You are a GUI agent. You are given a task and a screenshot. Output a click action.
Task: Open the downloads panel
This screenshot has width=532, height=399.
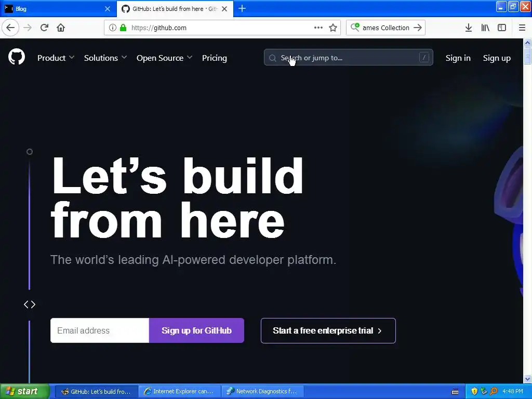(x=469, y=28)
